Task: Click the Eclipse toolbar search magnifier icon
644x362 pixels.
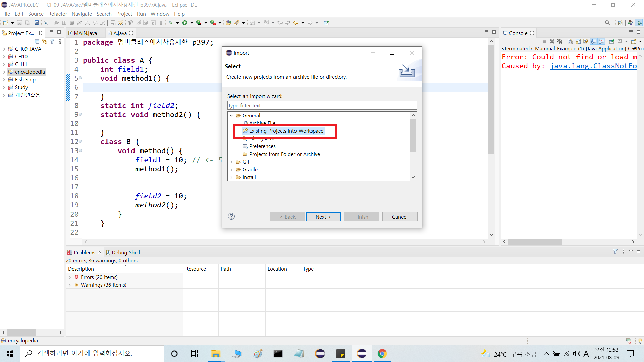Action: click(x=607, y=23)
